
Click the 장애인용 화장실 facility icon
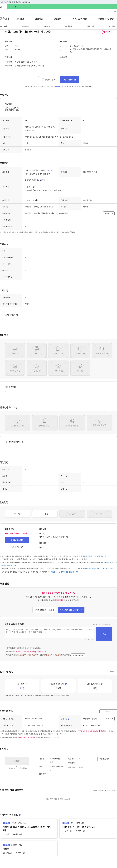[72, 423]
